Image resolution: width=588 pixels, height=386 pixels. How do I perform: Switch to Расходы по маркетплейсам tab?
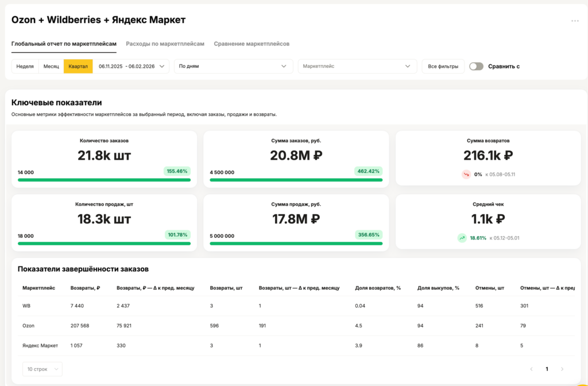point(165,44)
